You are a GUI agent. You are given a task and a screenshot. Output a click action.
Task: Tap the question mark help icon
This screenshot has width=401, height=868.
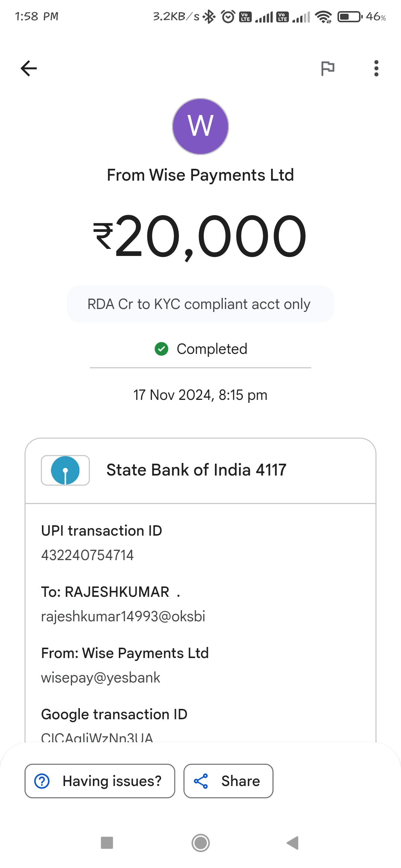[x=42, y=781]
